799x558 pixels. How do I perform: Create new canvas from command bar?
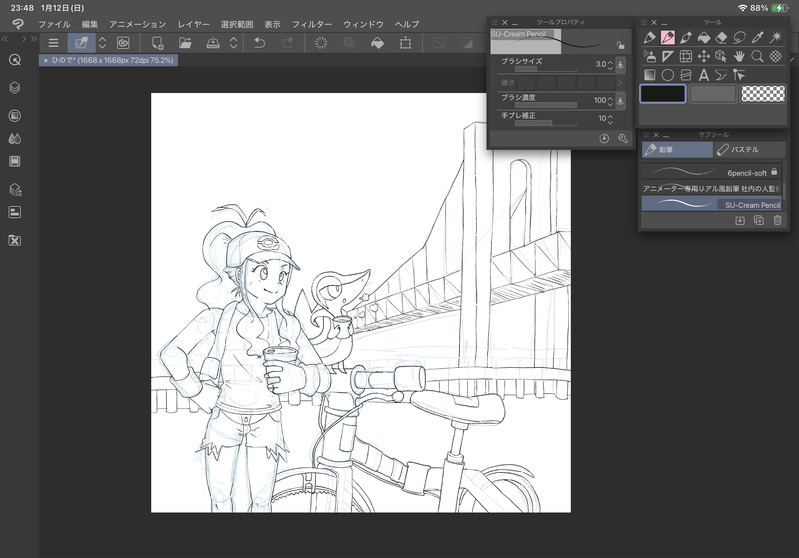tap(157, 43)
